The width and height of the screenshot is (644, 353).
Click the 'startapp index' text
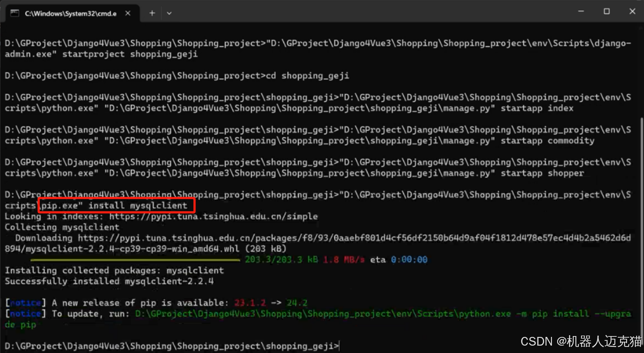point(537,108)
